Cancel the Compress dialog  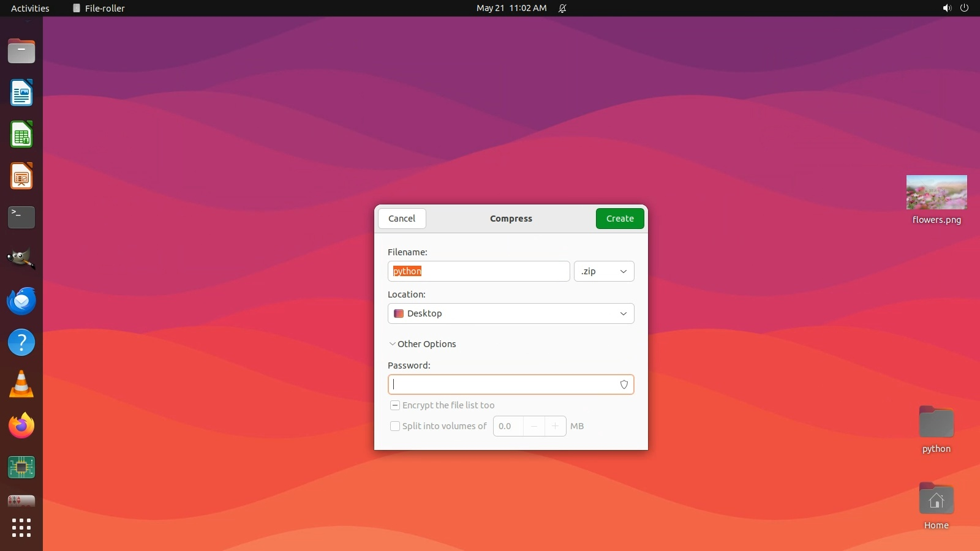tap(402, 219)
